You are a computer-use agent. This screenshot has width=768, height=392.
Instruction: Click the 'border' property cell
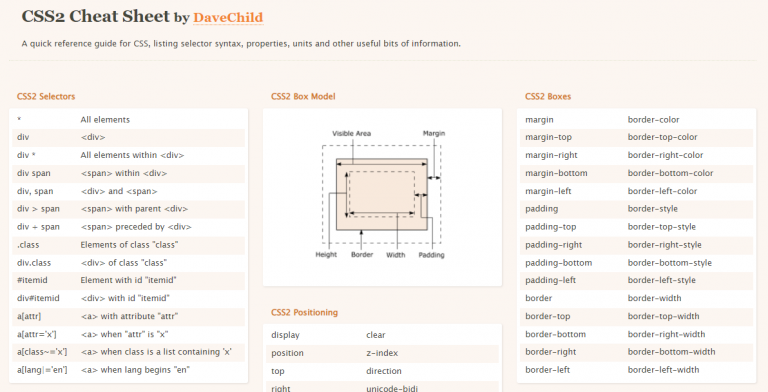coord(538,298)
